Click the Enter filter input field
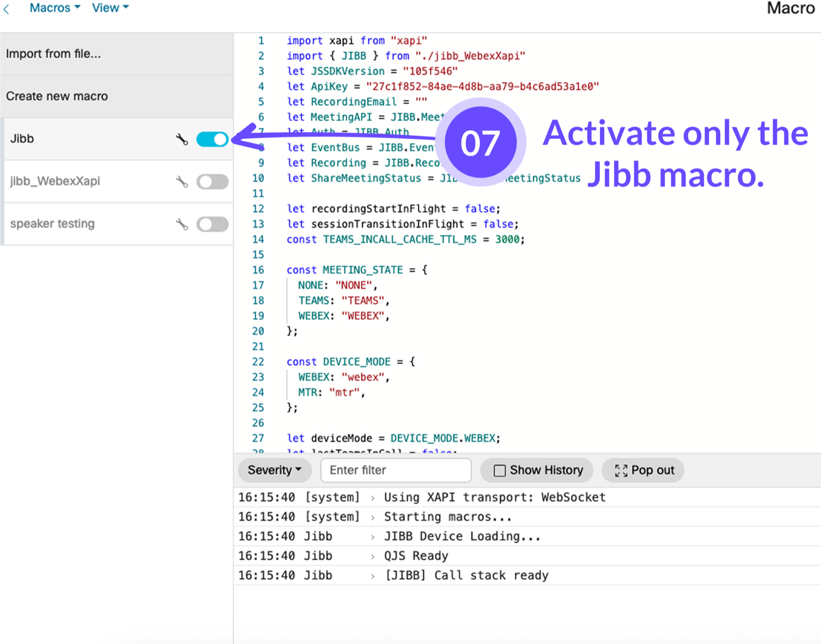Image resolution: width=821 pixels, height=644 pixels. [x=396, y=470]
